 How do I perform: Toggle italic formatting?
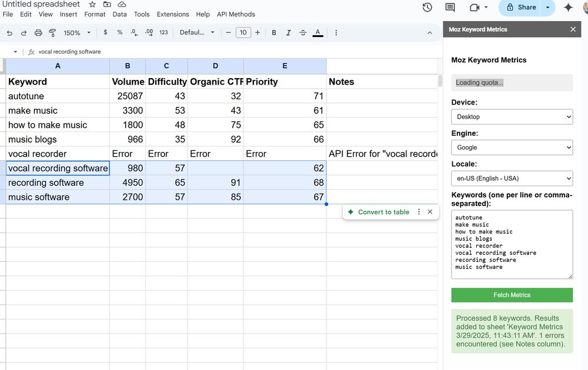288,32
